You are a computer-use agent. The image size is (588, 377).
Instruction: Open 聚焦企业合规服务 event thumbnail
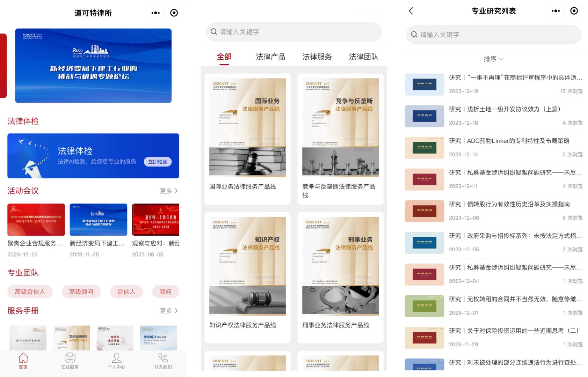pyautogui.click(x=36, y=220)
